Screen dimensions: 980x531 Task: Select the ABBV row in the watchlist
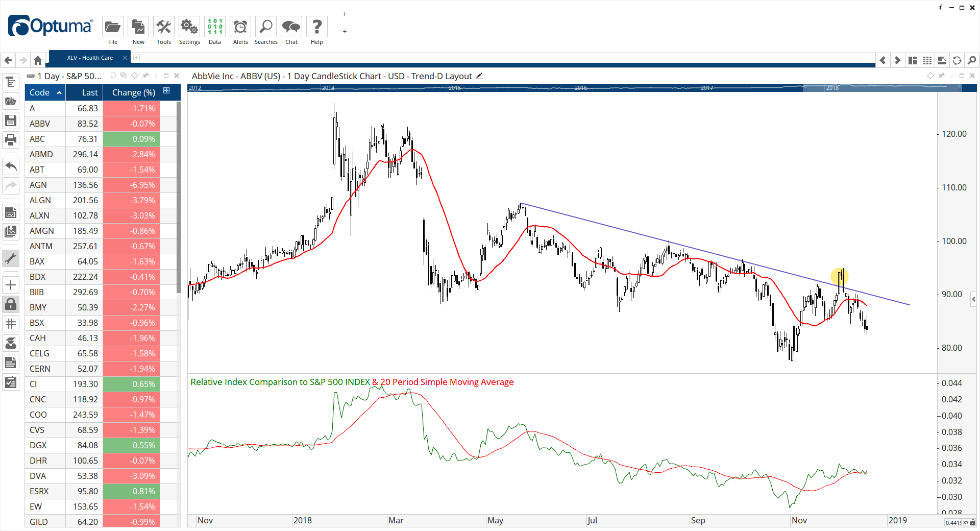coord(101,124)
